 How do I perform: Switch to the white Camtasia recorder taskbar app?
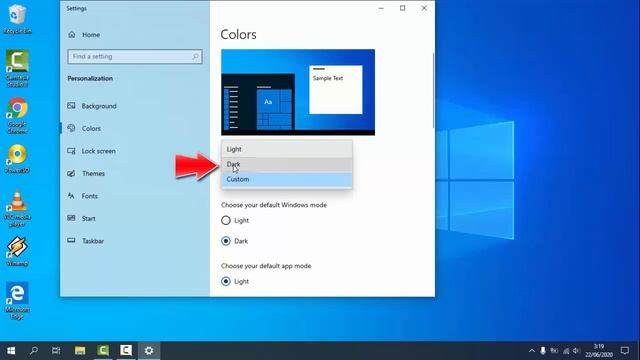[126, 351]
